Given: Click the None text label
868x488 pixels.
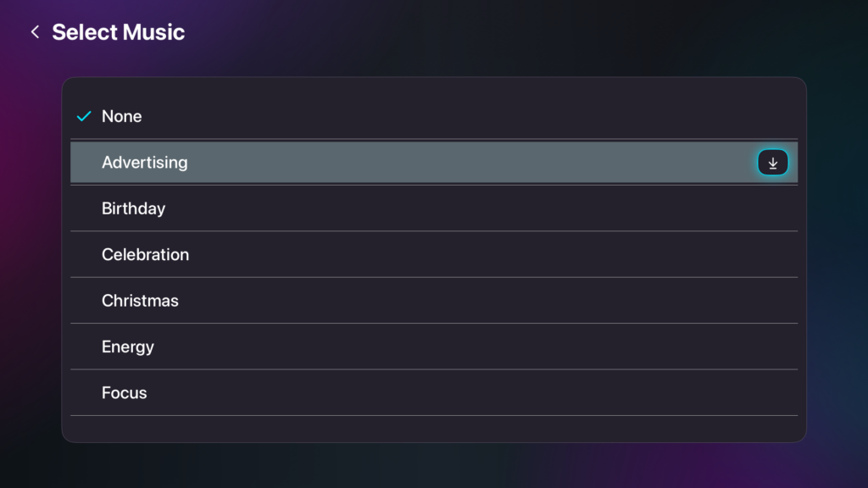Looking at the screenshot, I should pos(122,116).
